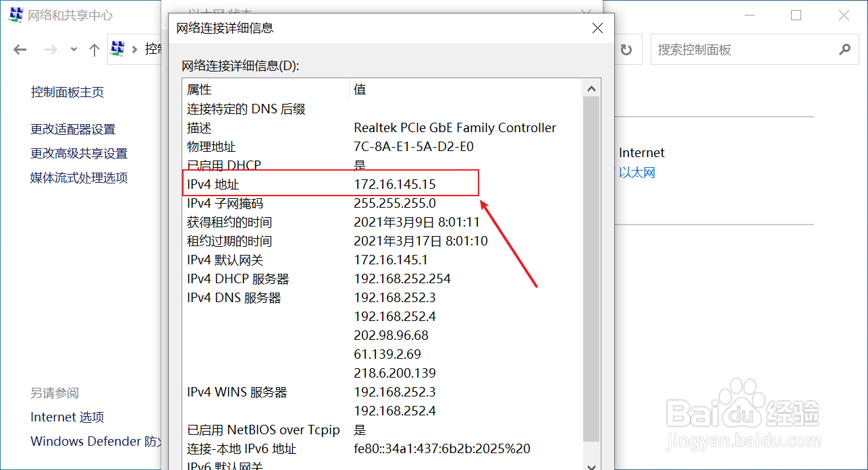Select the IPv4 子网掩码 row label

(x=225, y=203)
